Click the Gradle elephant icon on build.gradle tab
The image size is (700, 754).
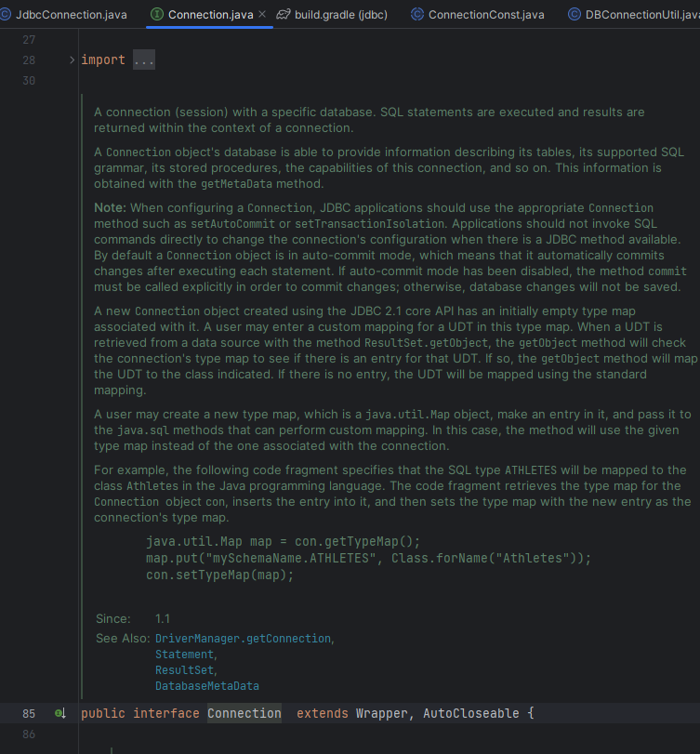[x=284, y=15]
